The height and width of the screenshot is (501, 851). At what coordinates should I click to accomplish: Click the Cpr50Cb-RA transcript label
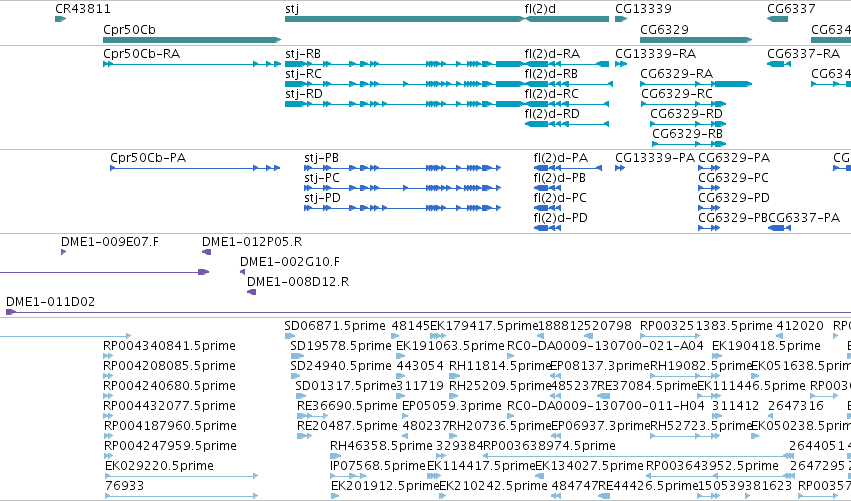142,54
